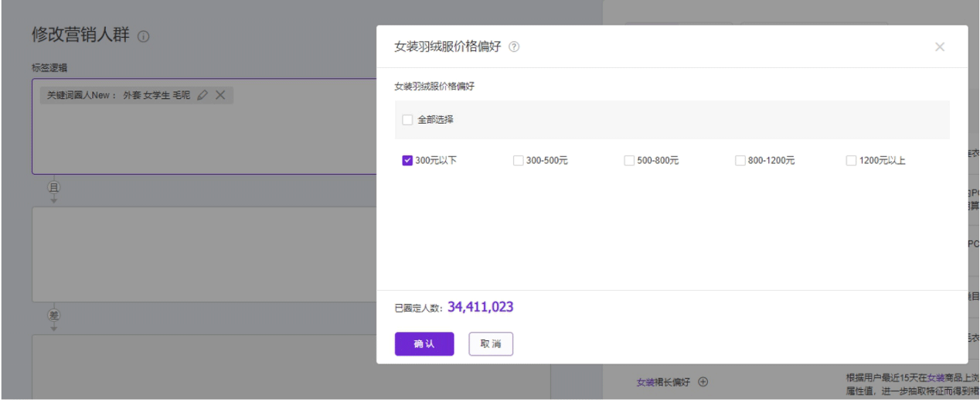This screenshot has height=403, width=980.
Task: Select the 500-800元 price checkbox
Action: point(629,161)
